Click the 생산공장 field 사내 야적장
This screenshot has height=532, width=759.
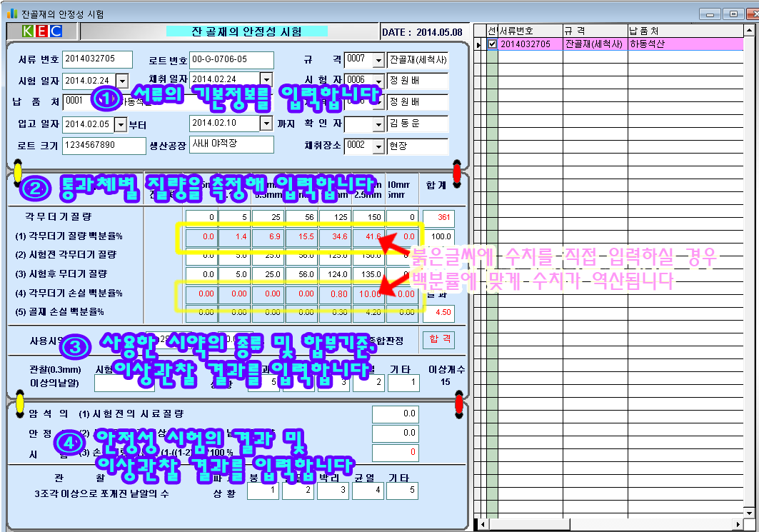(231, 144)
